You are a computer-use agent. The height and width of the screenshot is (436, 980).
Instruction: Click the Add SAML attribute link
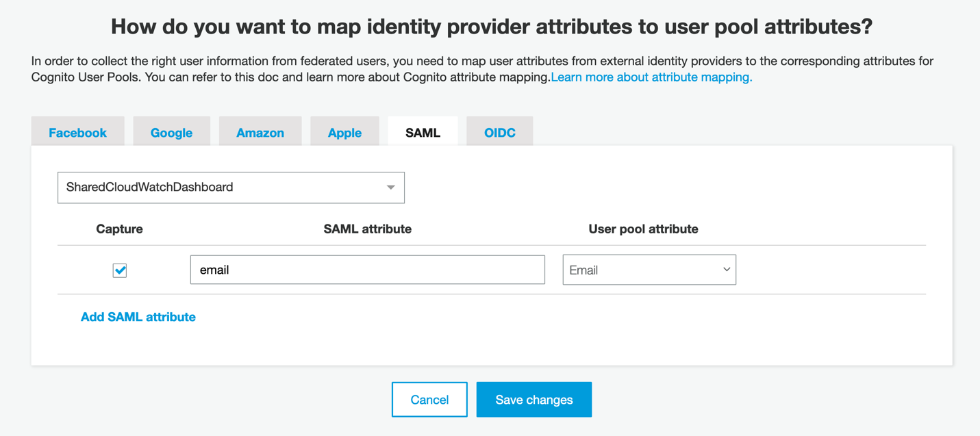tap(138, 316)
